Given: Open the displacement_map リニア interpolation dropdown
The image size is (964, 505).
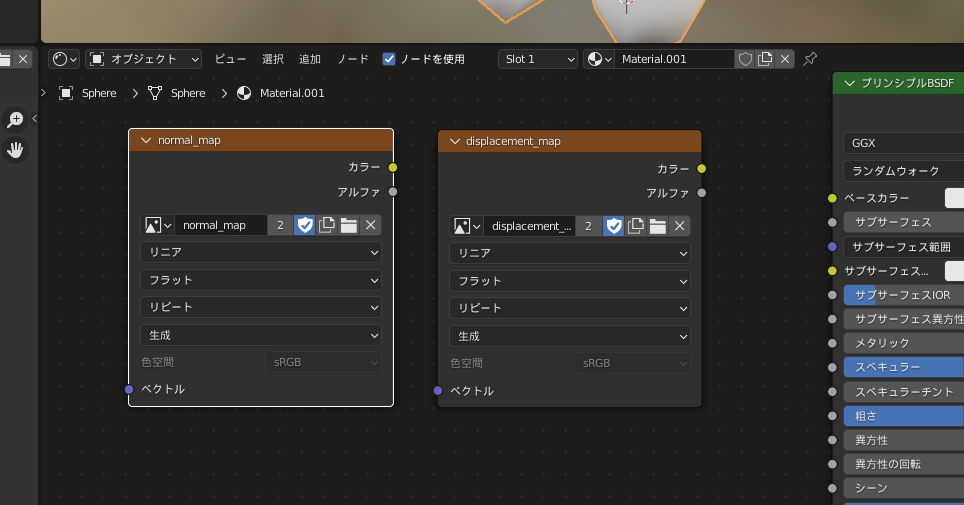Looking at the screenshot, I should pos(569,253).
